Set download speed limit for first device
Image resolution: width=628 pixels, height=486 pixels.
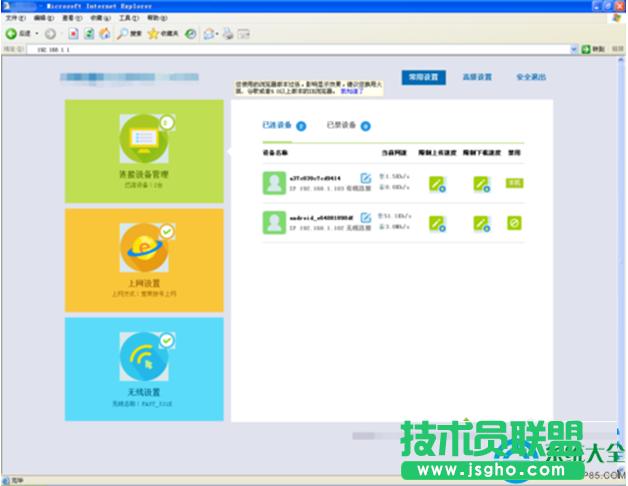[481, 183]
